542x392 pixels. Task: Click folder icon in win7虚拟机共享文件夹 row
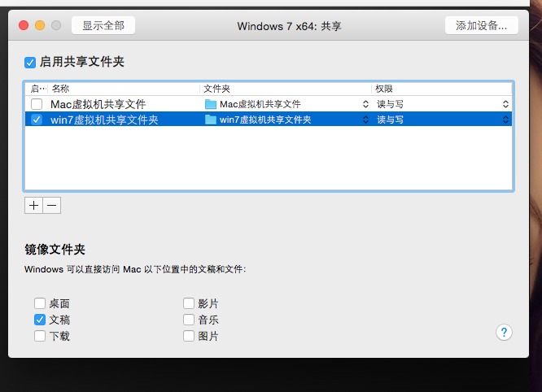(211, 120)
